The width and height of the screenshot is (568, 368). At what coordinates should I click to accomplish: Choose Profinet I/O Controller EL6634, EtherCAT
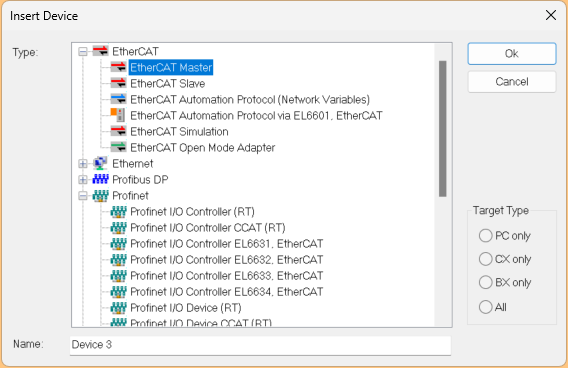coord(226,292)
